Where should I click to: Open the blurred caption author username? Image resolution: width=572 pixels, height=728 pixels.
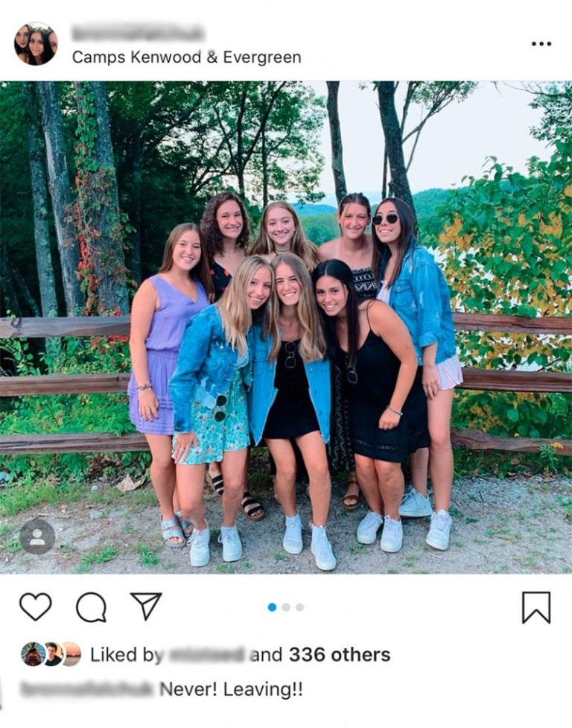[x=86, y=689]
